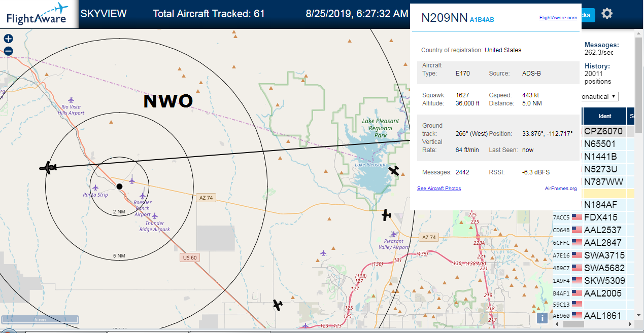
Task: Open the AirFrames.org link
Action: 561,189
